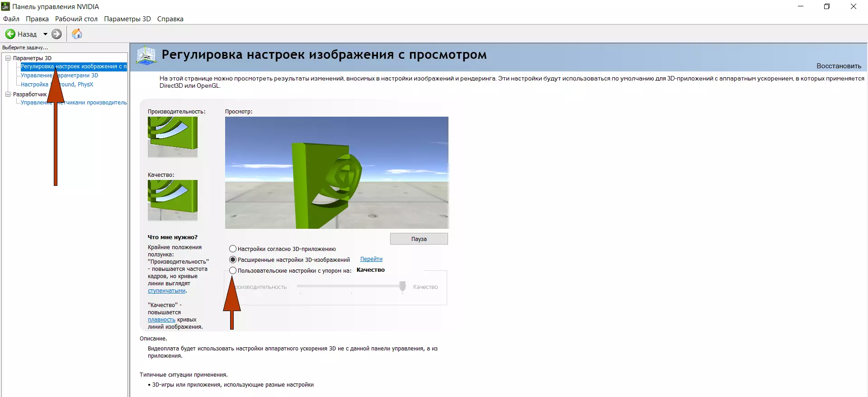Minimize the NVIDIA control panel window
This screenshot has height=397, width=868.
point(801,6)
